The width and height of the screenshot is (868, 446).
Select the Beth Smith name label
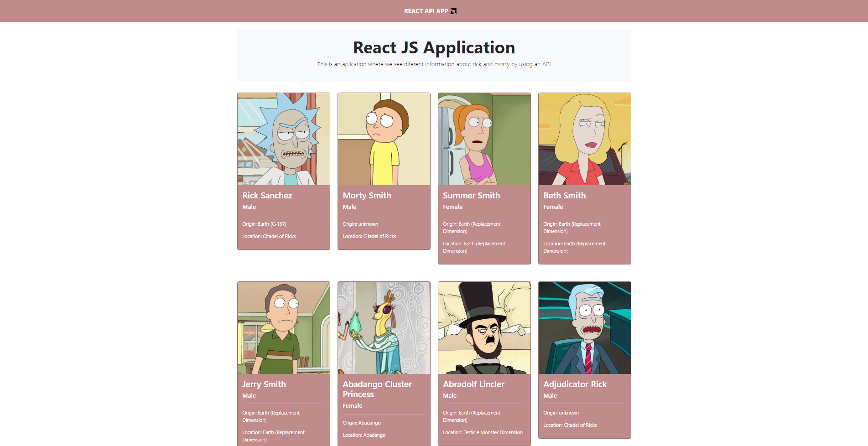(565, 195)
